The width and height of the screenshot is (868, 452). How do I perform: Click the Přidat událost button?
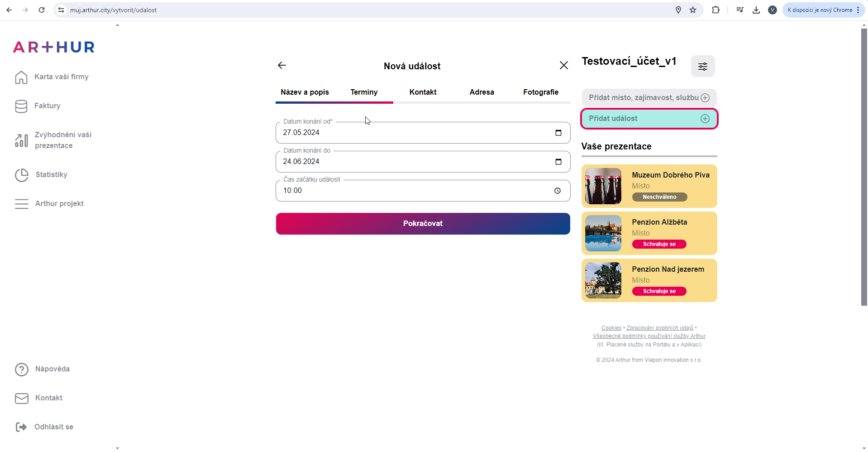tap(649, 119)
